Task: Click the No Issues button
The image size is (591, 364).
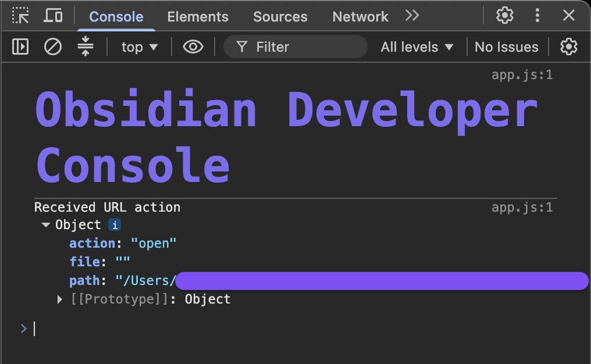Action: tap(506, 47)
